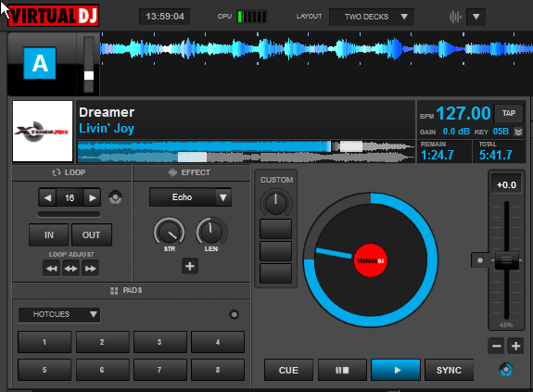Select deck A badge
This screenshot has height=392, width=533.
[40, 63]
